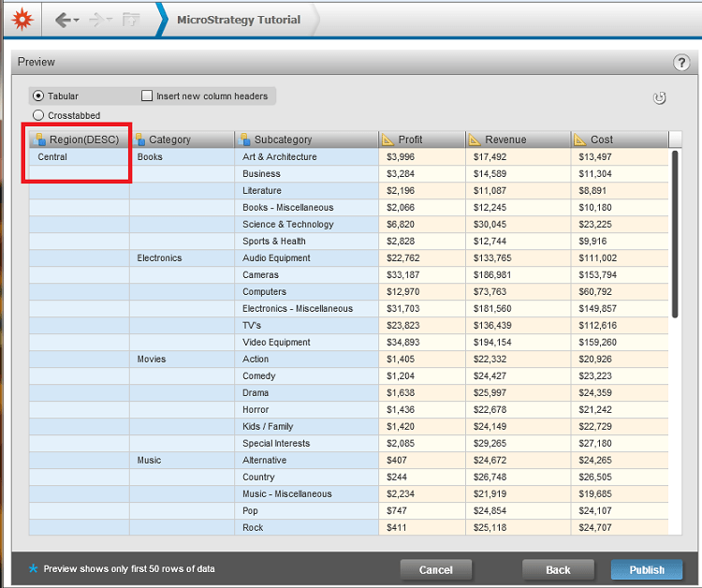
Task: Click the Country subcategory cell
Action: coord(306,477)
